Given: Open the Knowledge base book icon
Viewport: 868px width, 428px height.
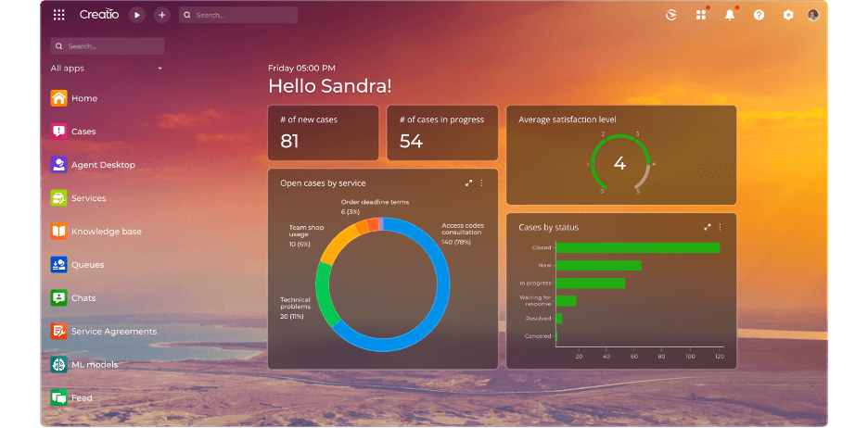Looking at the screenshot, I should click(58, 232).
